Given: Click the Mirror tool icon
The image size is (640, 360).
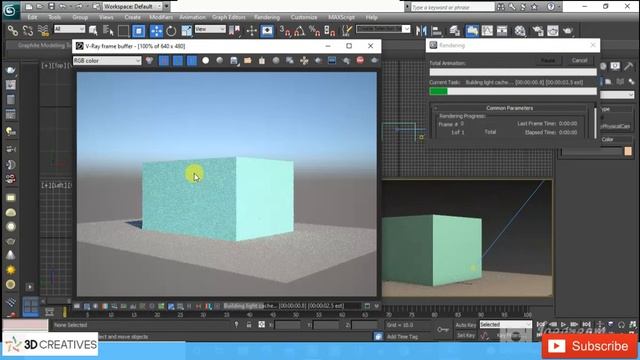Looking at the screenshot, I should click(421, 31).
